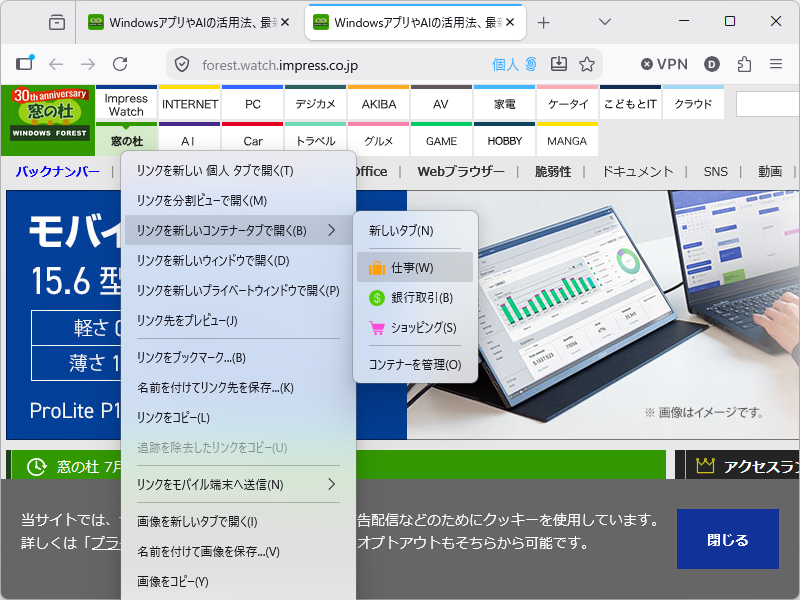
Task: Open the 家電 site tab
Action: tap(505, 104)
